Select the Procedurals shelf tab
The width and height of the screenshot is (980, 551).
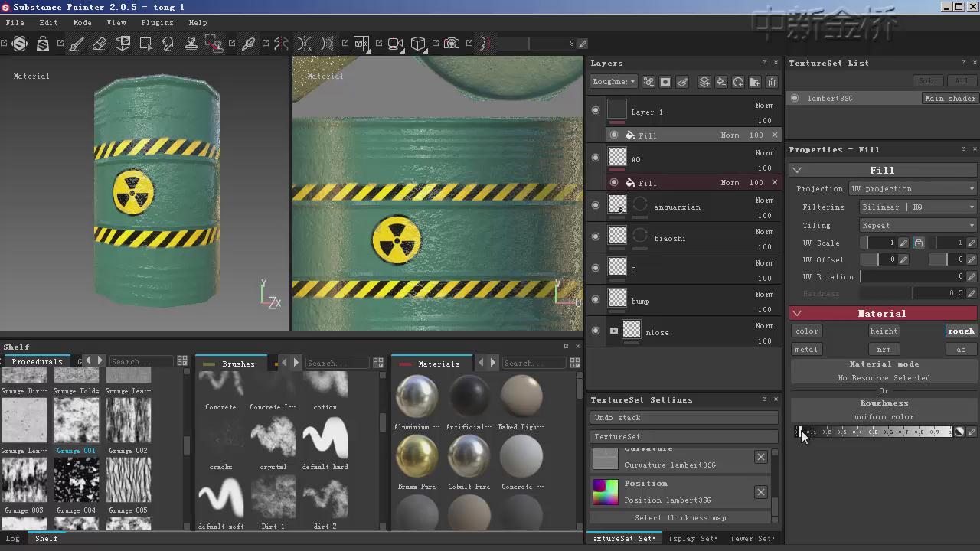[37, 361]
